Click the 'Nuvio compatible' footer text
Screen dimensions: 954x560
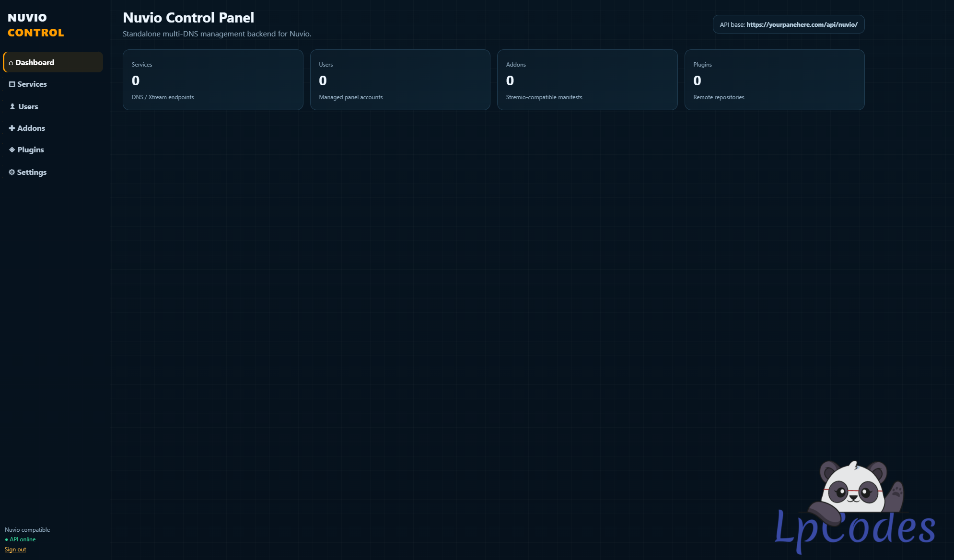[x=27, y=530]
